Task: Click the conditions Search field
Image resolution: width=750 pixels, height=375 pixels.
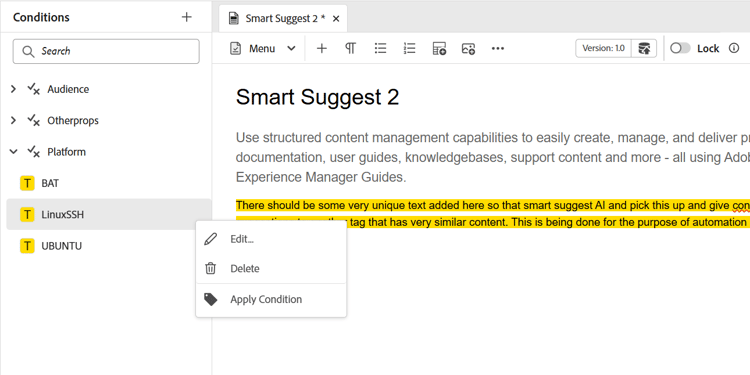Action: point(106,51)
